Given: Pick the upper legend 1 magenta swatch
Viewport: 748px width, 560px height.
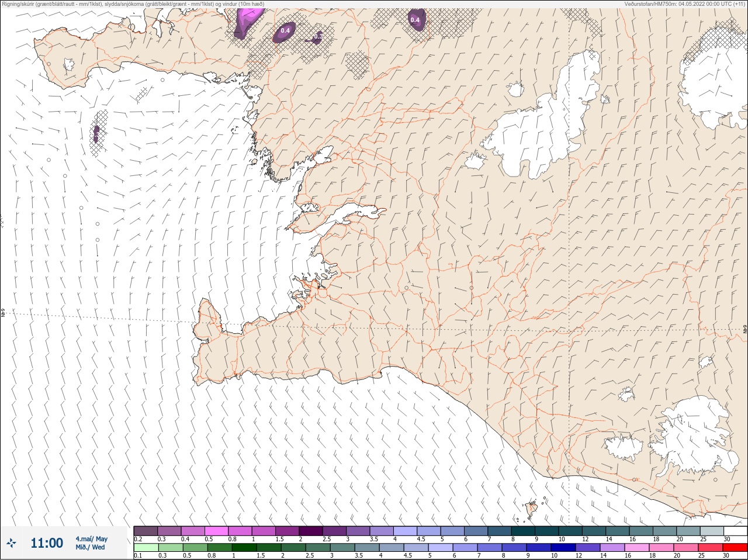Looking at the screenshot, I should pyautogui.click(x=264, y=531).
